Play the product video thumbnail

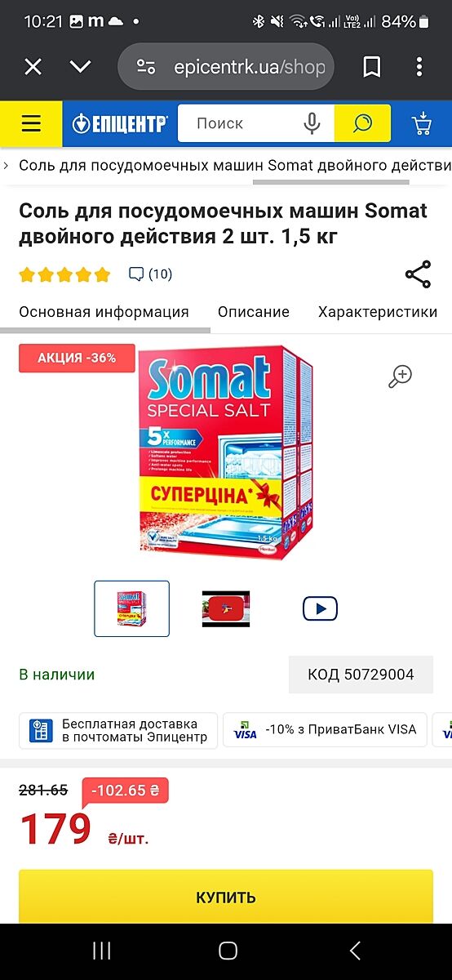click(320, 608)
